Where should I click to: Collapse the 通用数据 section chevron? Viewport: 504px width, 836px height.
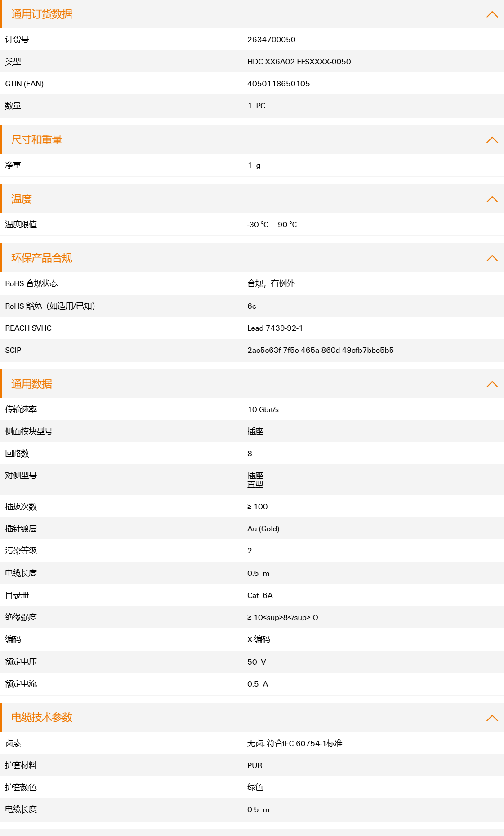(492, 384)
